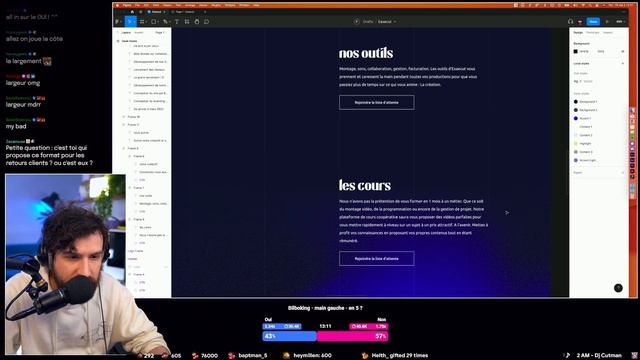Image resolution: width=640 pixels, height=360 pixels.
Task: Click the Apple menu icon
Action: coord(118,5)
